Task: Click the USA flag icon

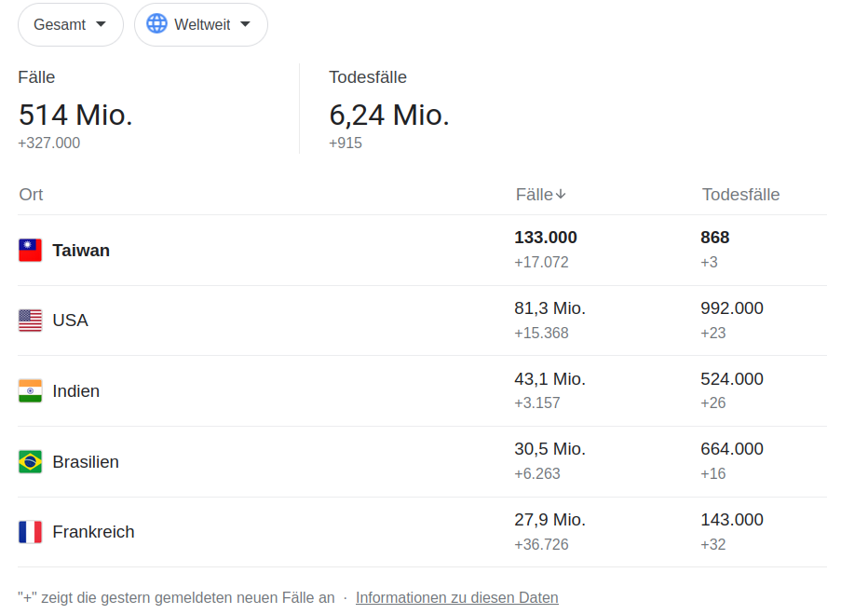Action: (x=30, y=321)
